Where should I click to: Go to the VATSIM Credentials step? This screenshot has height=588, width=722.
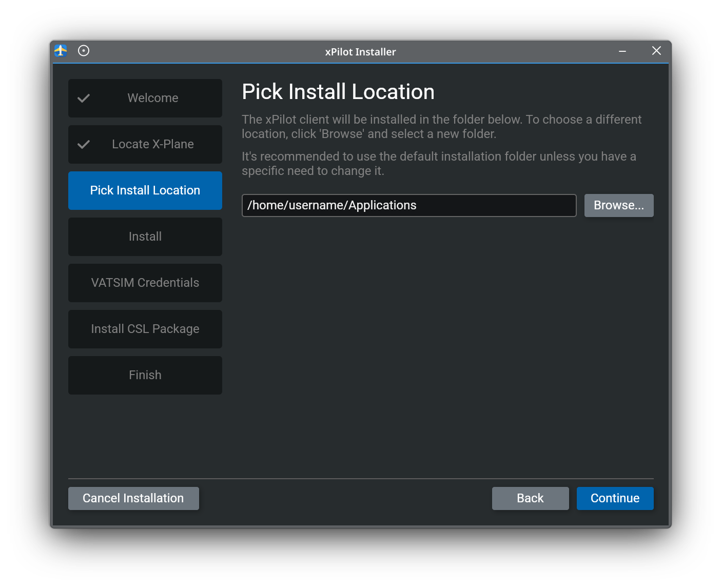(x=145, y=283)
